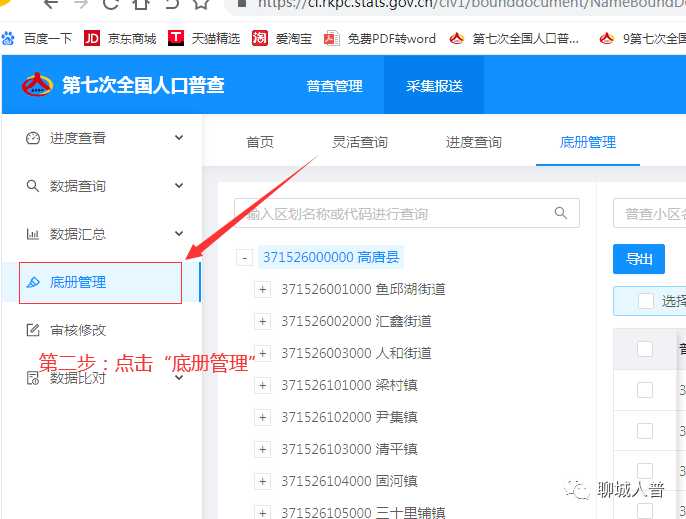Expand the 三十里铺镇 tree node

(262, 513)
